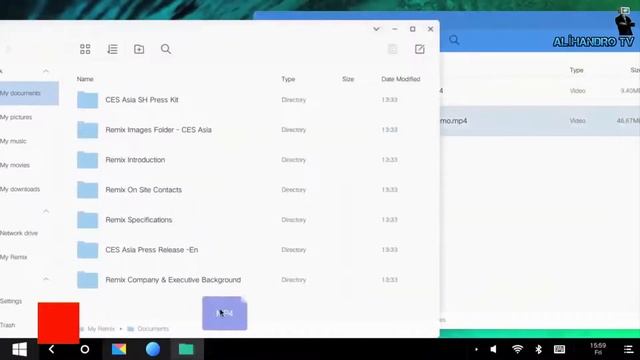
Task: Open My movies in sidebar
Action: 15,165
